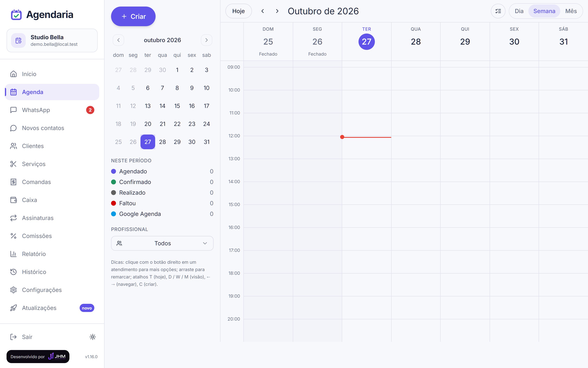Image resolution: width=588 pixels, height=368 pixels.
Task: Click the novo badge beside Atualizações
Action: coord(87,308)
